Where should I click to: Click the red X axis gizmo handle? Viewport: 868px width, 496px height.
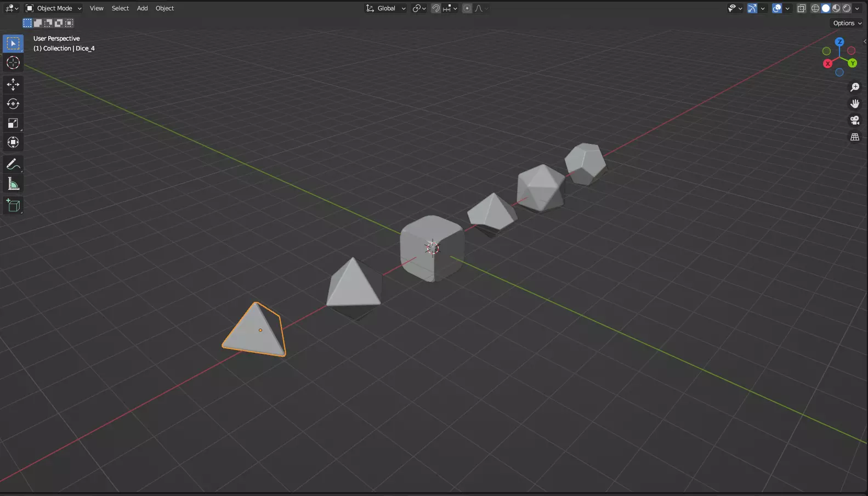(828, 64)
